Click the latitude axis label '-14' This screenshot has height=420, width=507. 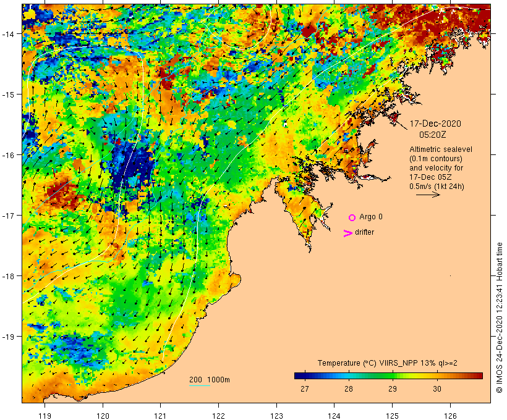(7, 34)
